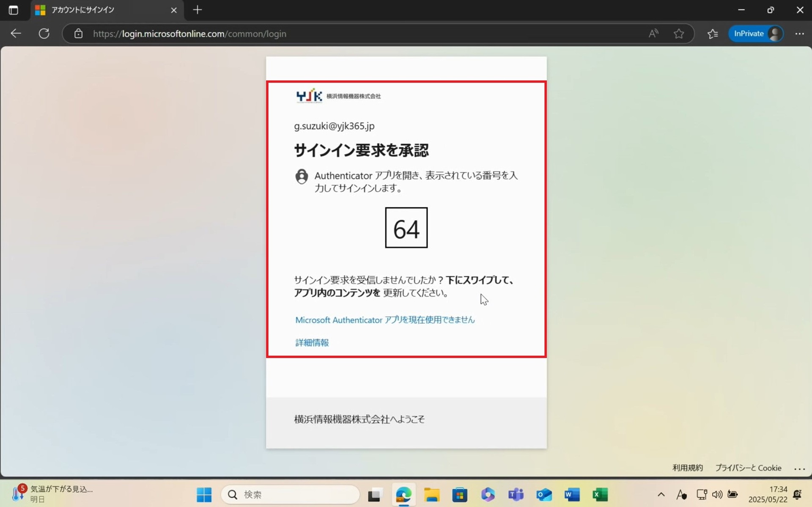Show hidden system tray icons chevron

(661, 494)
